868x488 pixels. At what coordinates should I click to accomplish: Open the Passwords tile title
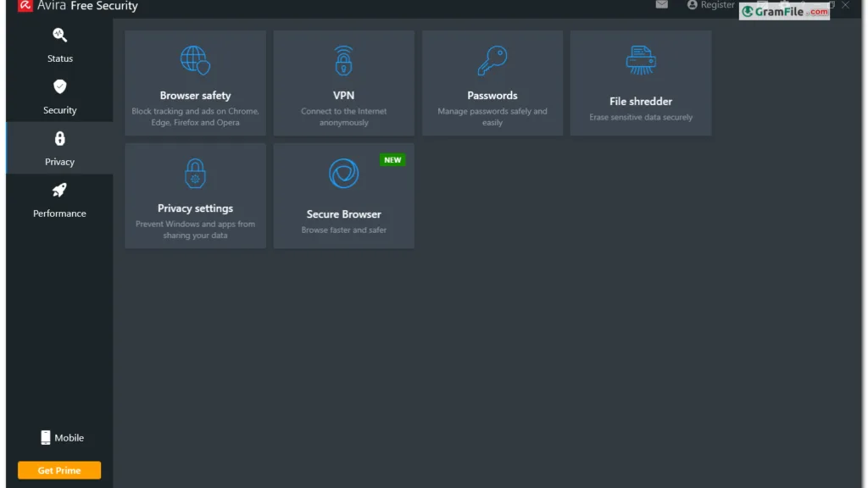[x=492, y=96]
